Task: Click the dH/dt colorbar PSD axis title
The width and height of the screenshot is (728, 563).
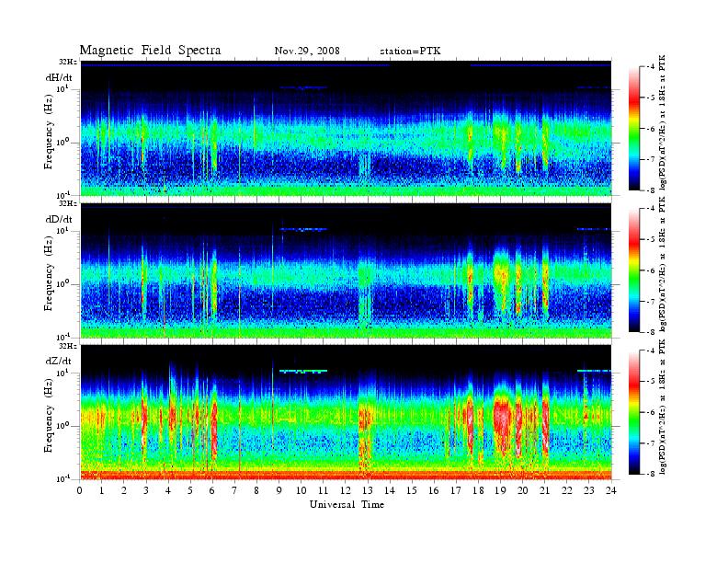Action: (663, 122)
